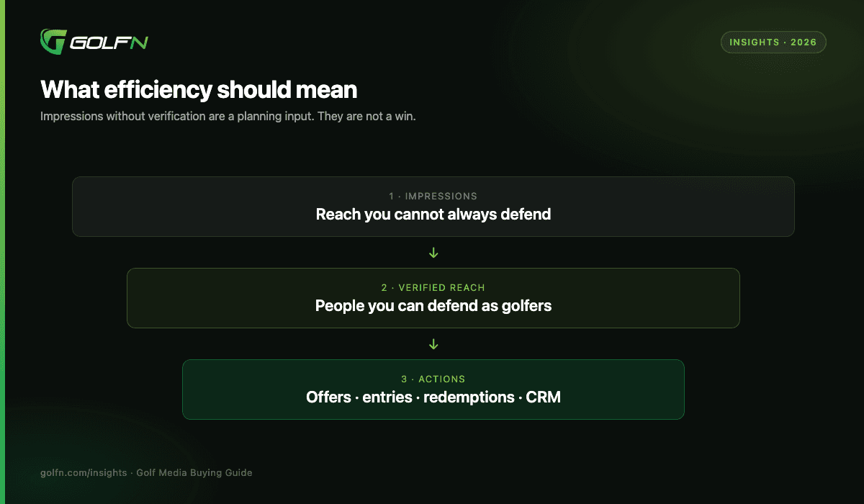Click the '3 · ACTIONS' label
The width and height of the screenshot is (864, 504).
(433, 379)
